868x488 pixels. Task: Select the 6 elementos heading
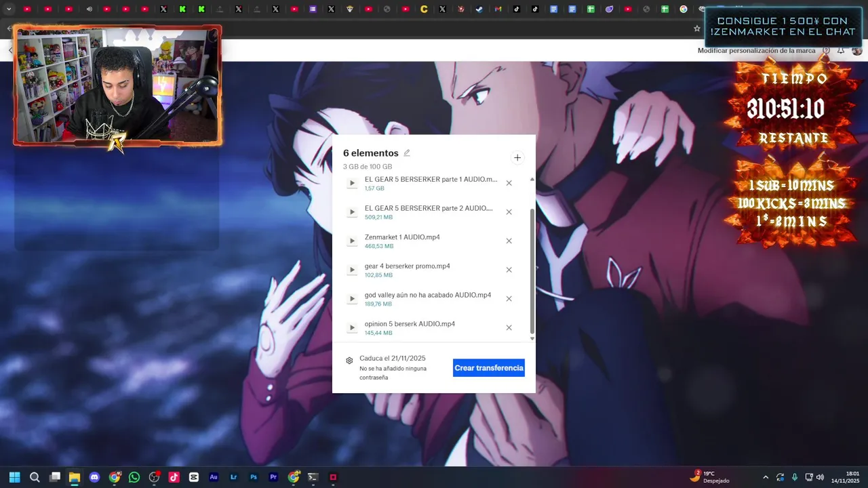click(371, 153)
